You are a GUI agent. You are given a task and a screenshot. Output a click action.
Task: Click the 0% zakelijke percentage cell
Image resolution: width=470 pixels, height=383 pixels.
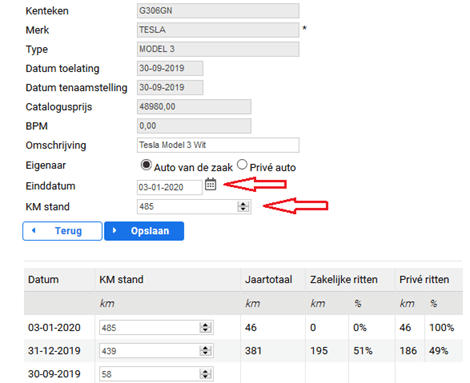coord(360,328)
